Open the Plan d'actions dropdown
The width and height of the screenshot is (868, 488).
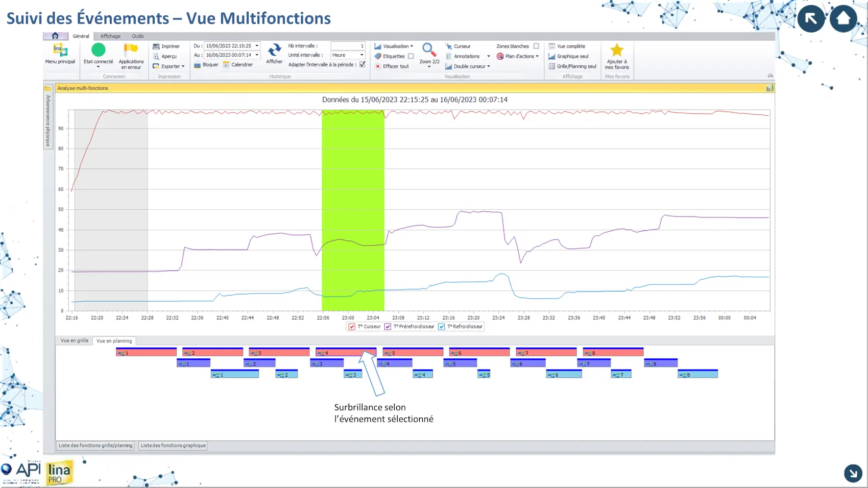click(x=537, y=56)
